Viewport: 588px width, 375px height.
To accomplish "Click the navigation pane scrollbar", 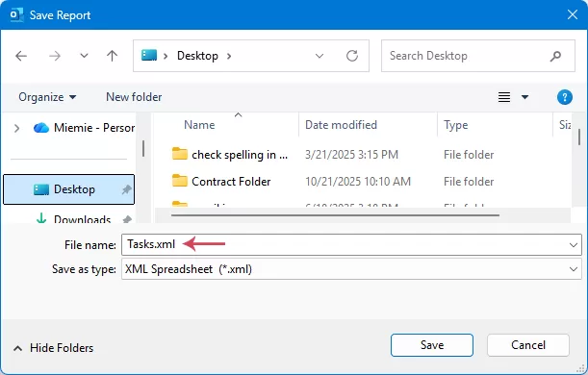I will 143,149.
